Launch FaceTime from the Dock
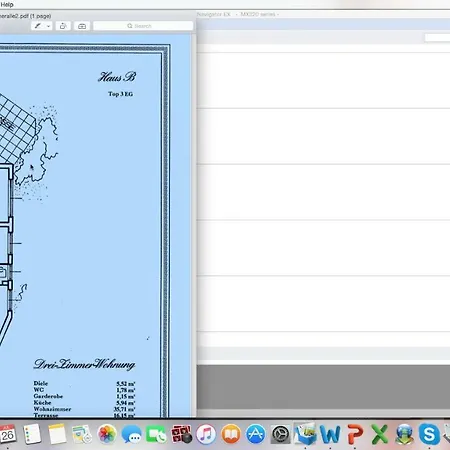Screen dimensions: 450x450 156,434
